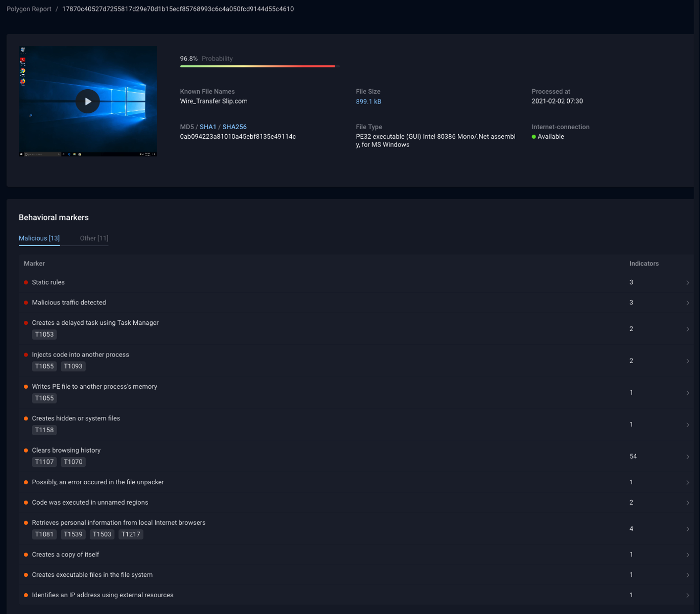This screenshot has height=614, width=700.
Task: Expand Creates a copy of itself chevron
Action: (x=688, y=555)
